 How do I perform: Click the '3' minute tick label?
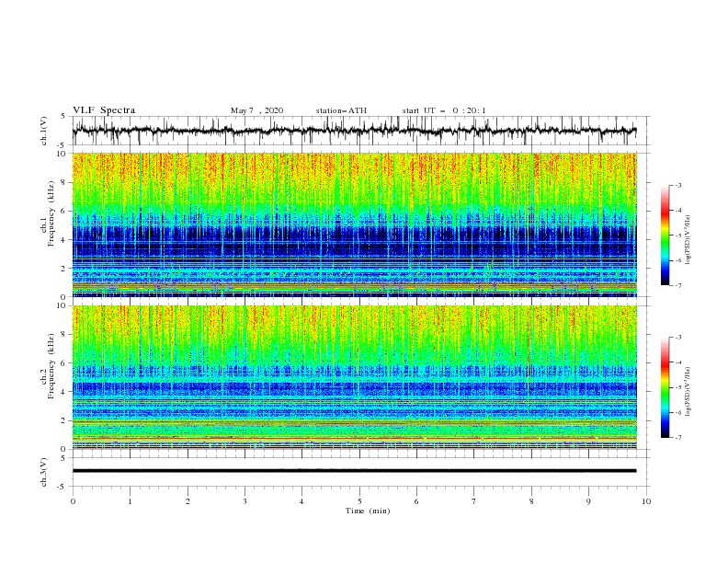pos(245,501)
